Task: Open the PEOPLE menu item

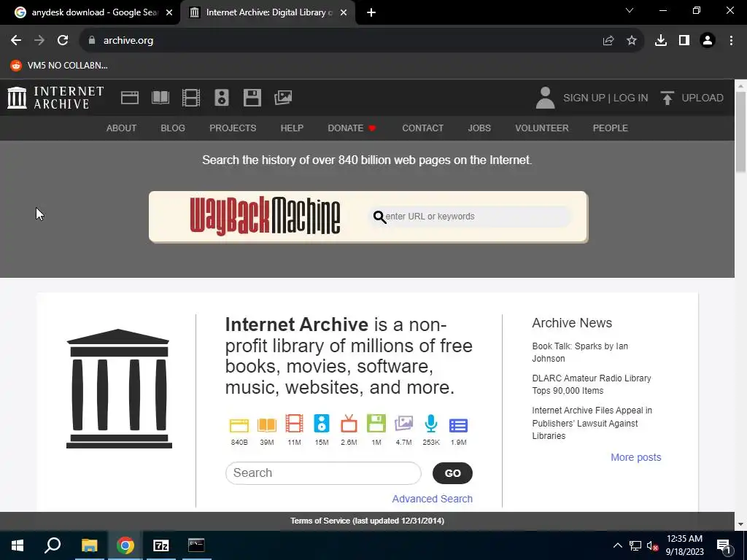Action: [x=611, y=128]
